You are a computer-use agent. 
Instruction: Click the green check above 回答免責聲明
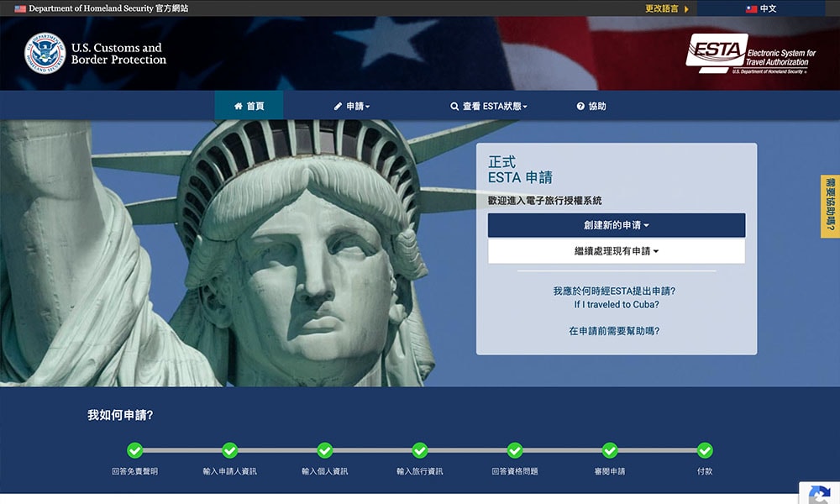[135, 450]
